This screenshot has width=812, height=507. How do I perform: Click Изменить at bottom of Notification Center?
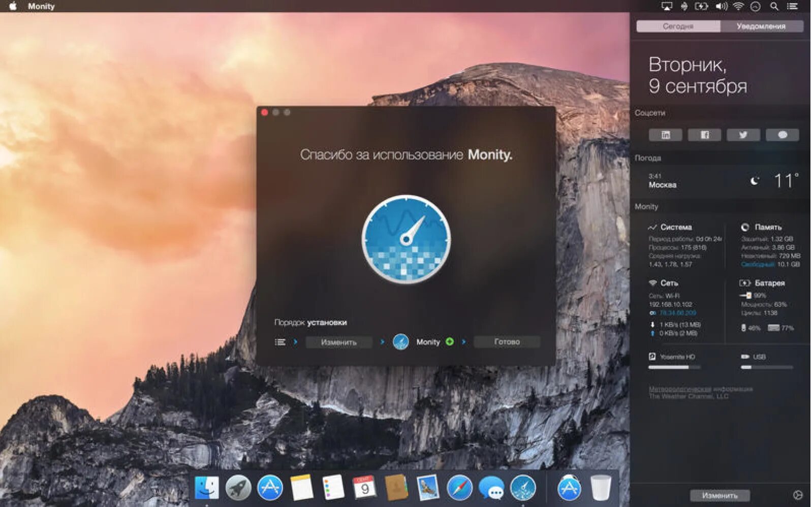pyautogui.click(x=720, y=495)
